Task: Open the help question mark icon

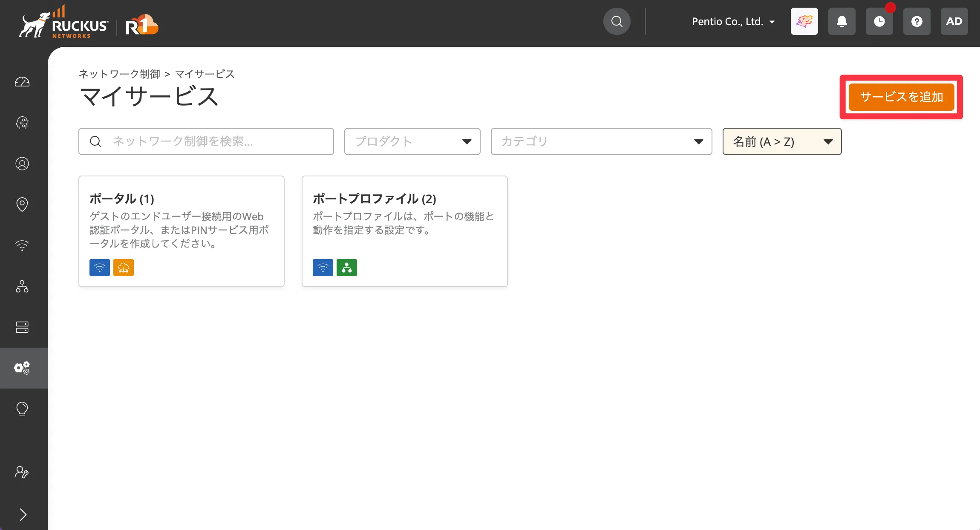Action: 917,21
